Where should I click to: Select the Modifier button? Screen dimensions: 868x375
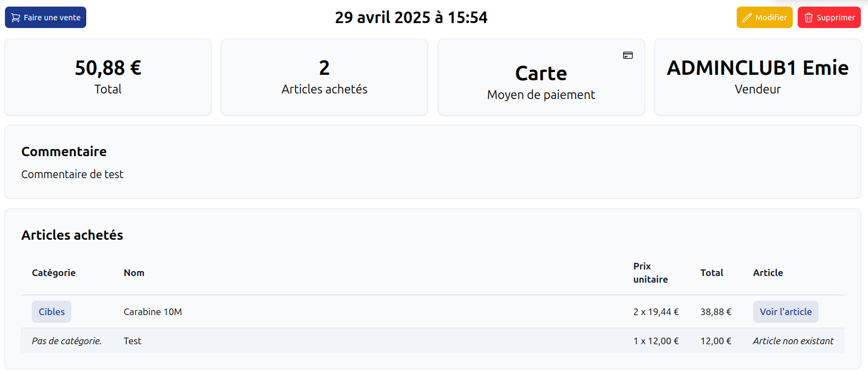[x=765, y=17]
